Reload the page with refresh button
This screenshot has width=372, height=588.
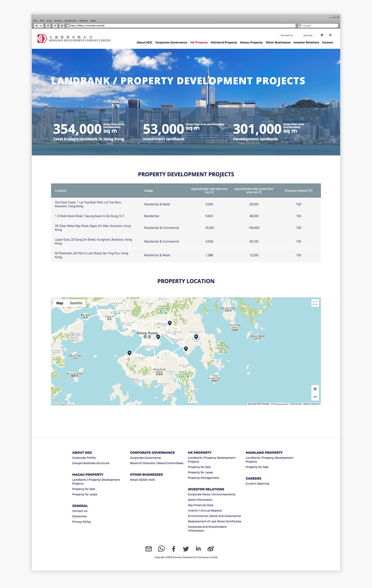48,26
